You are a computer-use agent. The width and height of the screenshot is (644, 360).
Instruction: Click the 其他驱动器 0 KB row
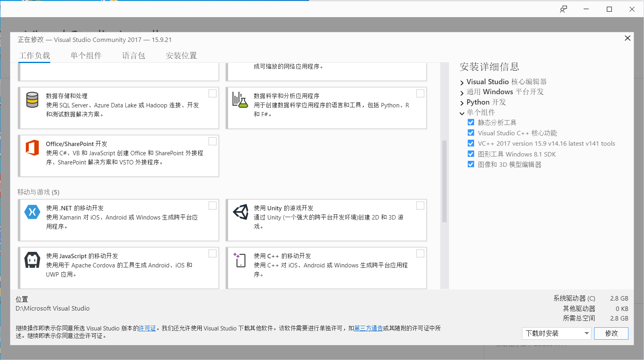pos(595,309)
